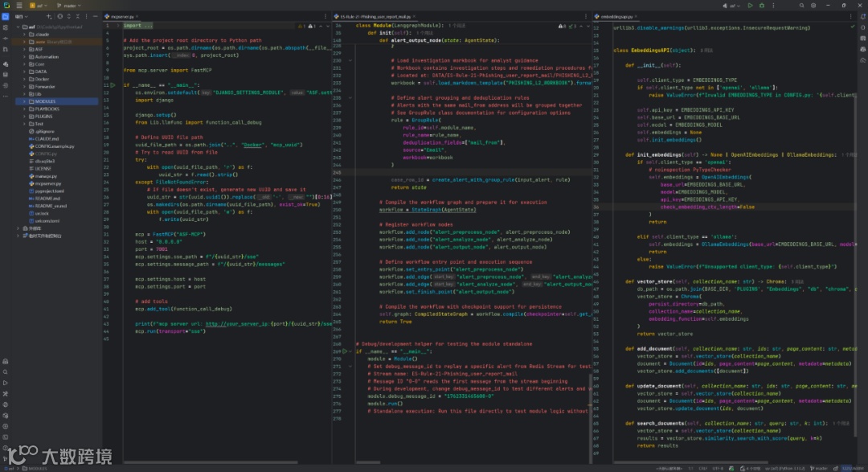This screenshot has width=868, height=472.
Task: Expand the Docker folder in the project tree
Action: [24, 80]
